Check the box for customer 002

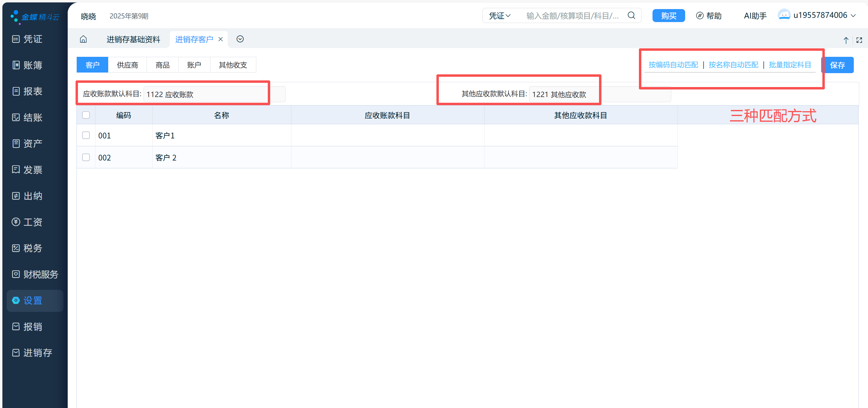86,157
